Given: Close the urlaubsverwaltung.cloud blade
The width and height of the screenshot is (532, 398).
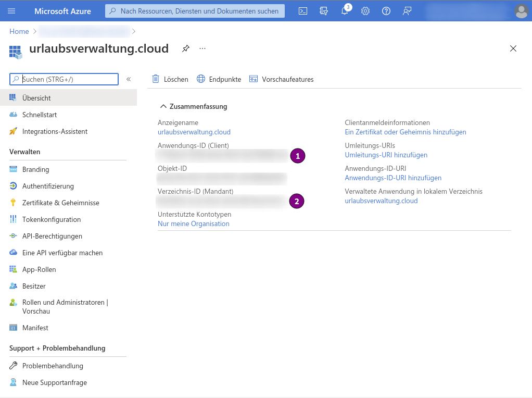Looking at the screenshot, I should [x=513, y=48].
